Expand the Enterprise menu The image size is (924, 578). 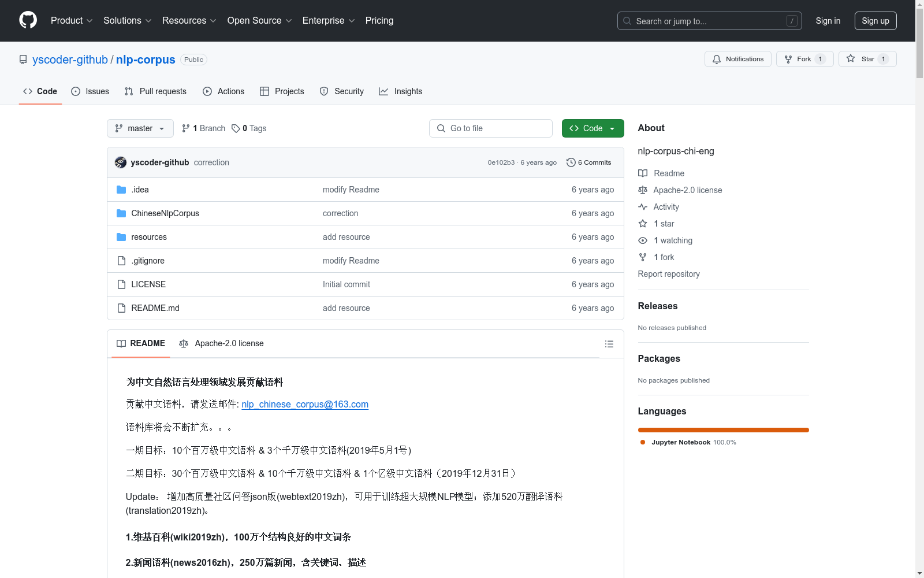tap(329, 21)
